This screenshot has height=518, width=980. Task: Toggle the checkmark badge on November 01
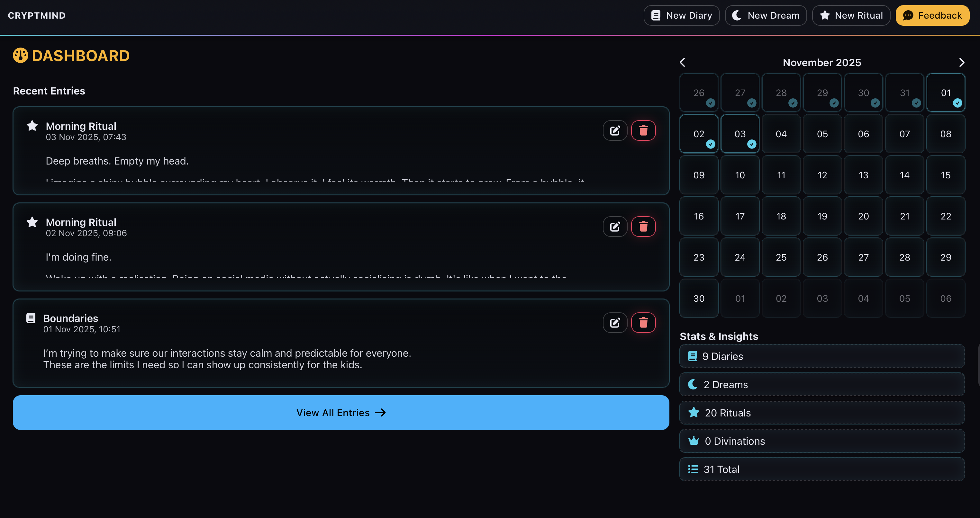957,103
